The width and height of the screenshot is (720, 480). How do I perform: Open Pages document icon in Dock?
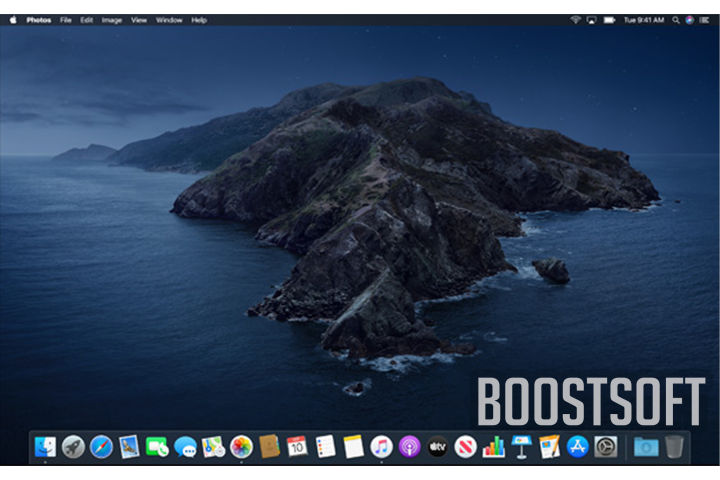point(549,446)
